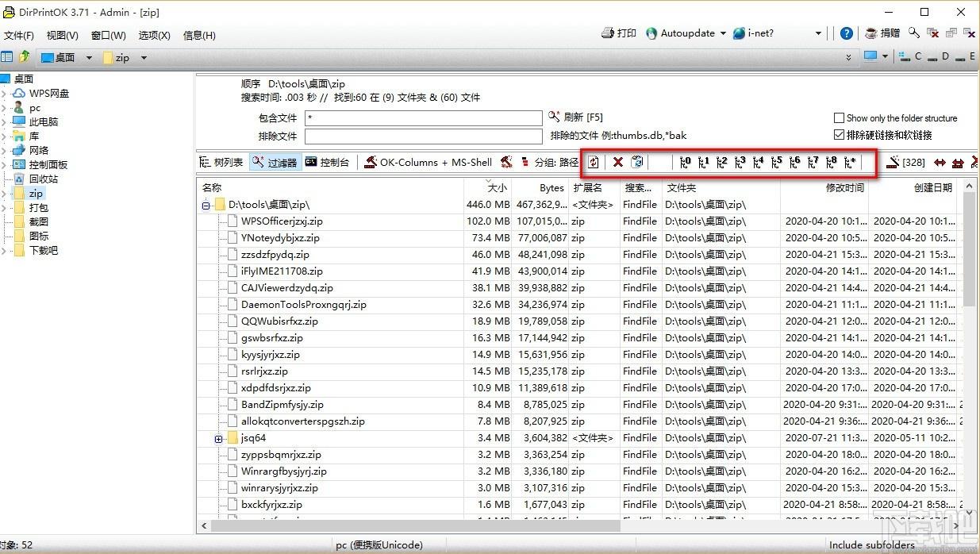Expand the jsq64 folder in the list
980x554 pixels.
pyautogui.click(x=218, y=438)
